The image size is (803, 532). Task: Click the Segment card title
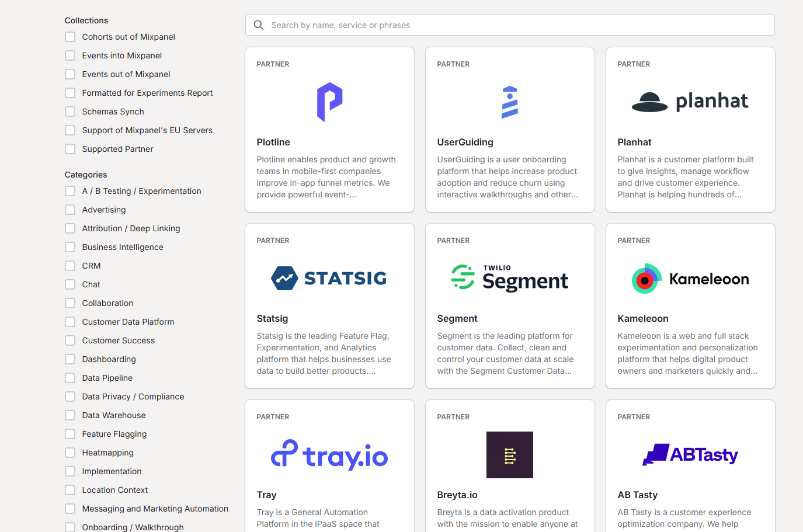click(x=457, y=318)
